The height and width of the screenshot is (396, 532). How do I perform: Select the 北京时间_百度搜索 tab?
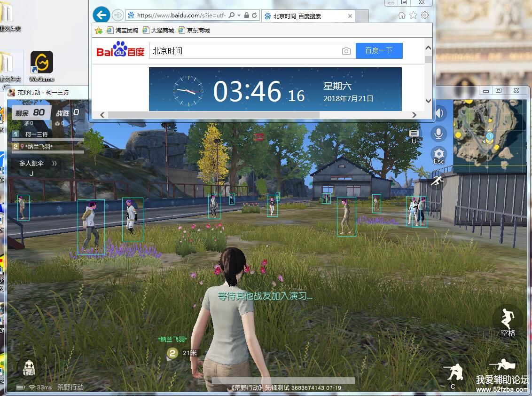tap(308, 16)
